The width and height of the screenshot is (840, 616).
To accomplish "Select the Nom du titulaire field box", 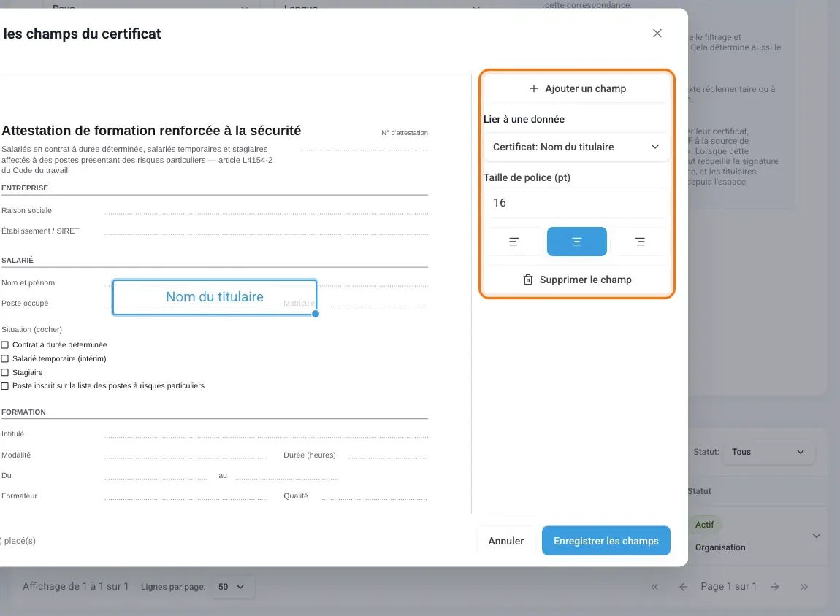I will click(215, 297).
